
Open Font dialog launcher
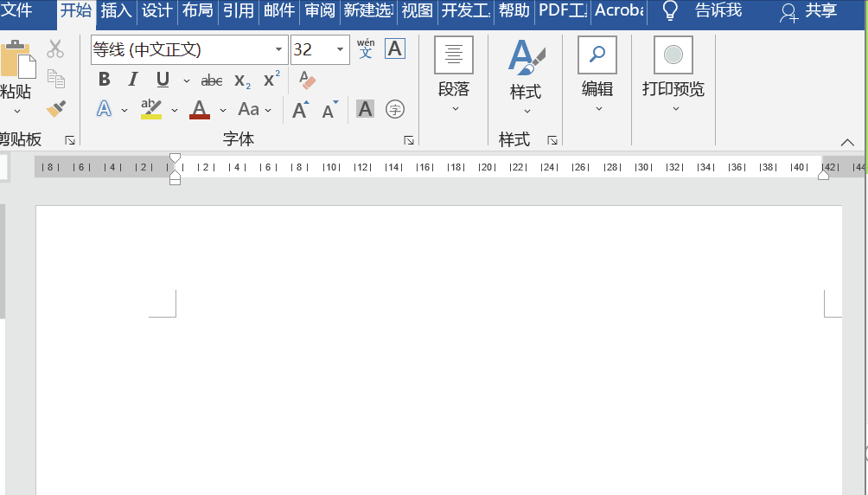[x=409, y=140]
